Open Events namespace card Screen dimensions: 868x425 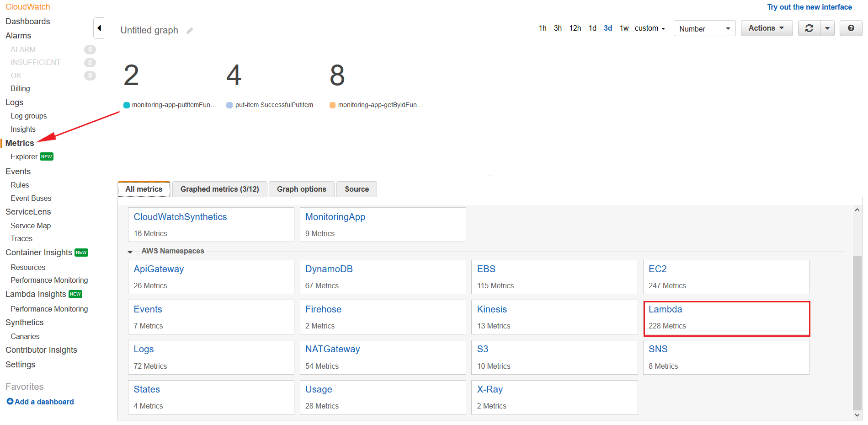click(x=211, y=317)
